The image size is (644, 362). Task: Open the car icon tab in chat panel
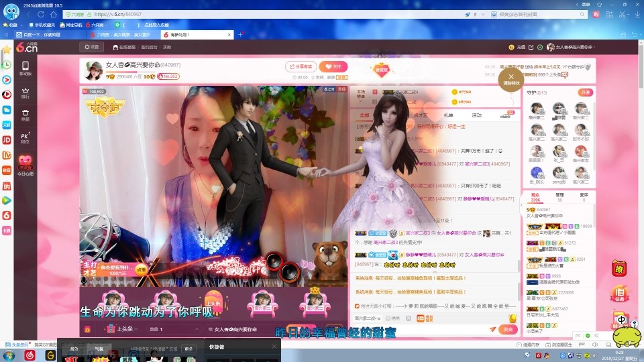[505, 116]
